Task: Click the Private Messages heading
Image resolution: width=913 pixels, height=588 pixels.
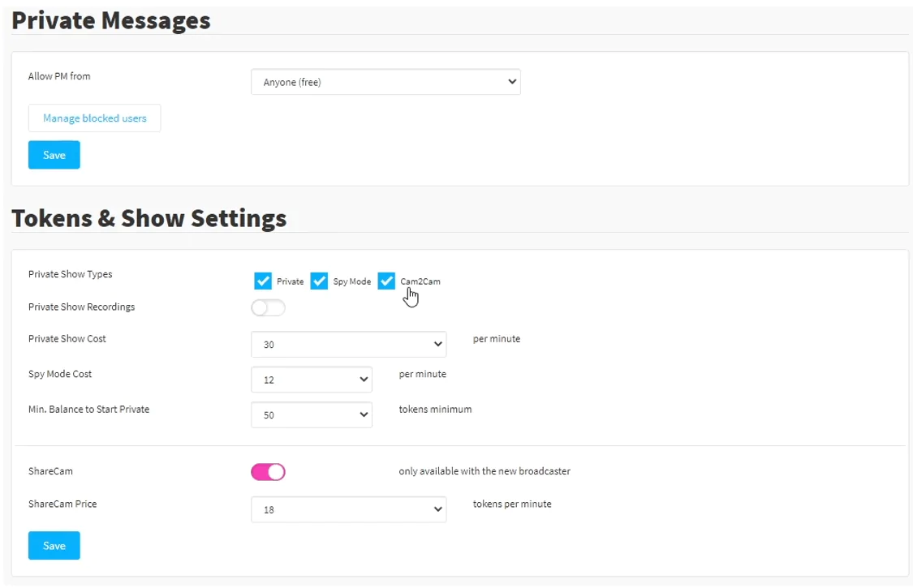Action: point(110,20)
